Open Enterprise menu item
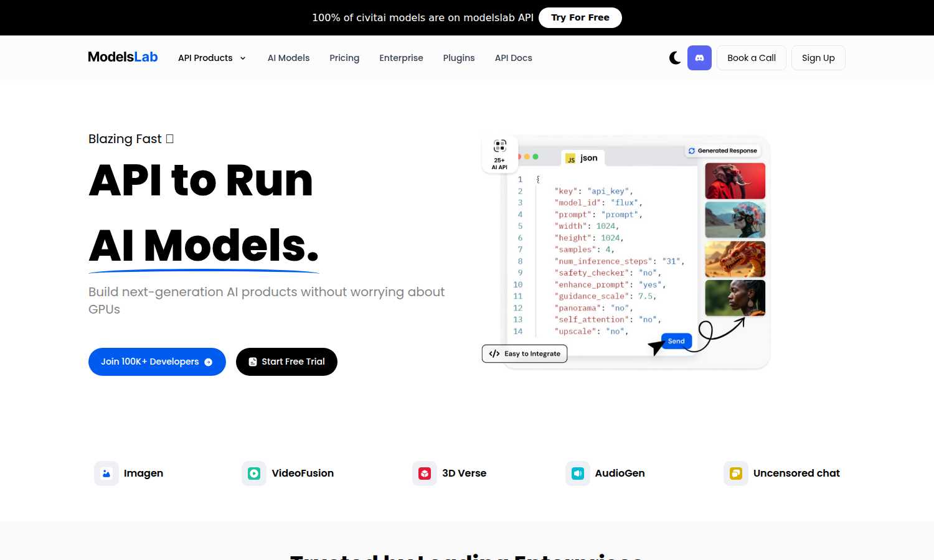Screen dimensions: 934x560 (401, 58)
